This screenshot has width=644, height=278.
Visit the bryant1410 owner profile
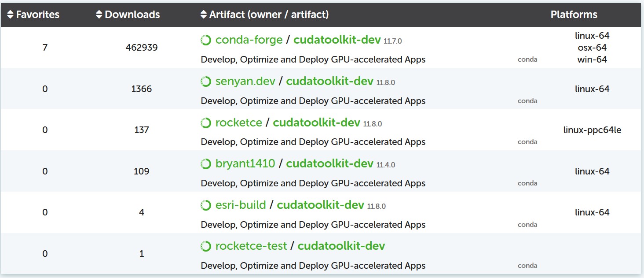point(245,164)
